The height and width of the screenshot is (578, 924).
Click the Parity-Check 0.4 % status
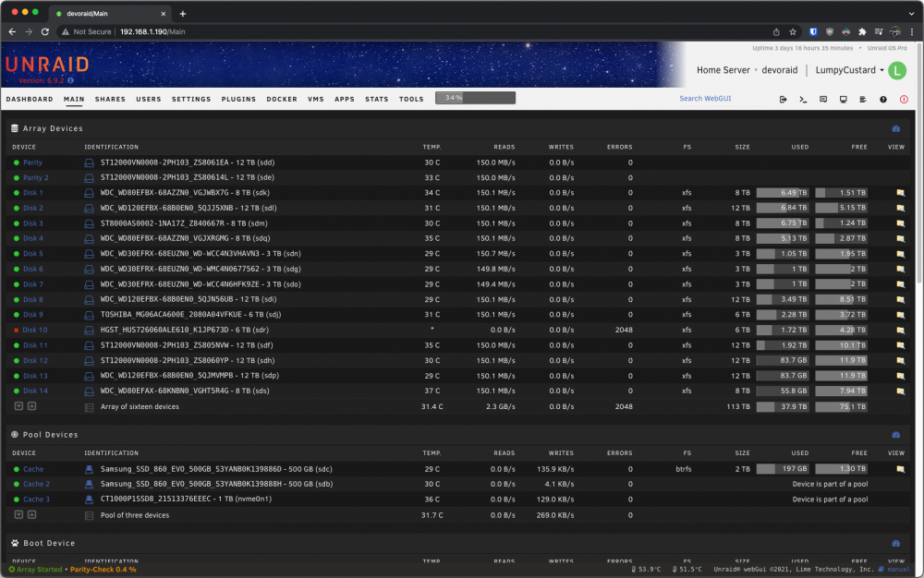click(103, 570)
